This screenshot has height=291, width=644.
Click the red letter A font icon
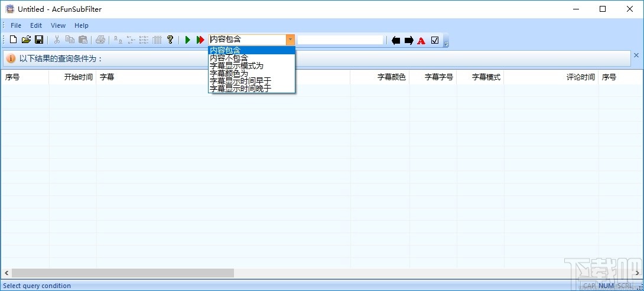[x=421, y=40]
